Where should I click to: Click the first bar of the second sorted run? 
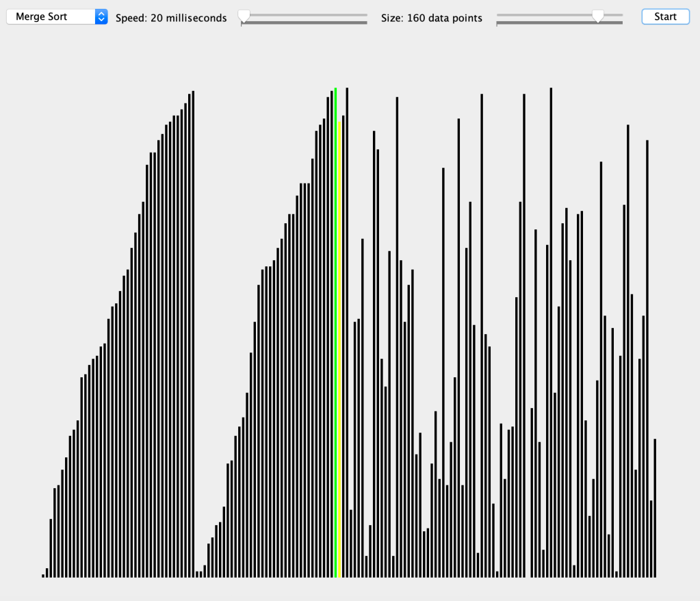(197, 574)
